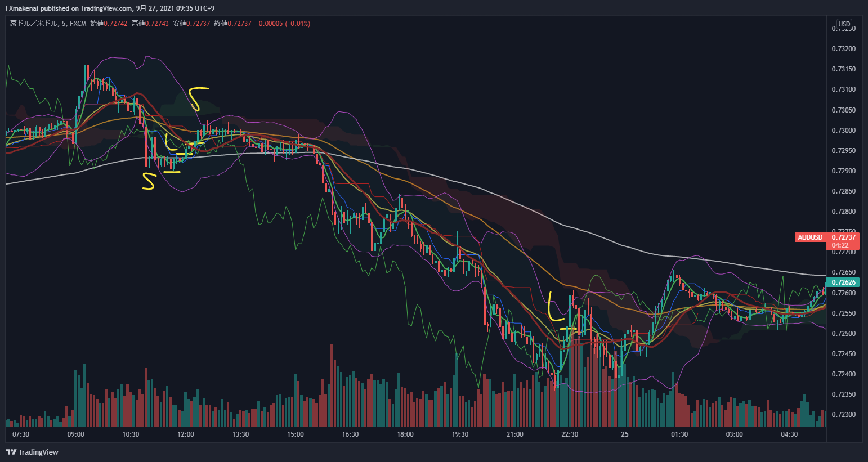Click the 0.72900 price axis label

pos(843,171)
